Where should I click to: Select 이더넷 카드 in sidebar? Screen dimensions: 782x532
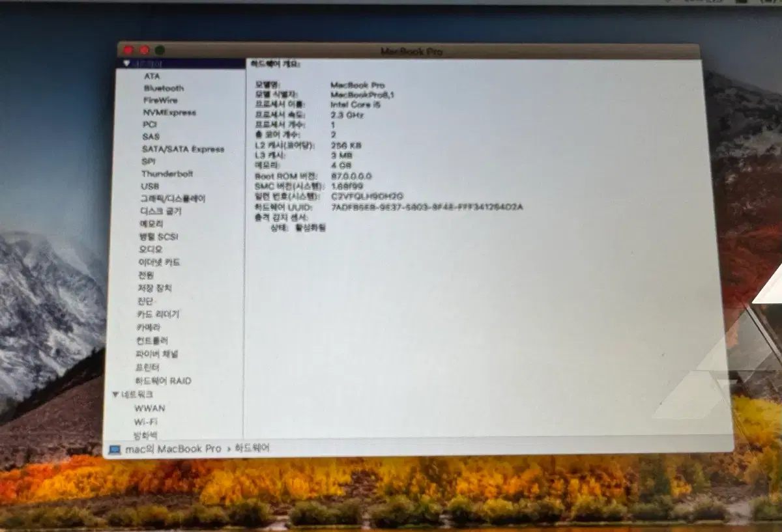point(159,262)
